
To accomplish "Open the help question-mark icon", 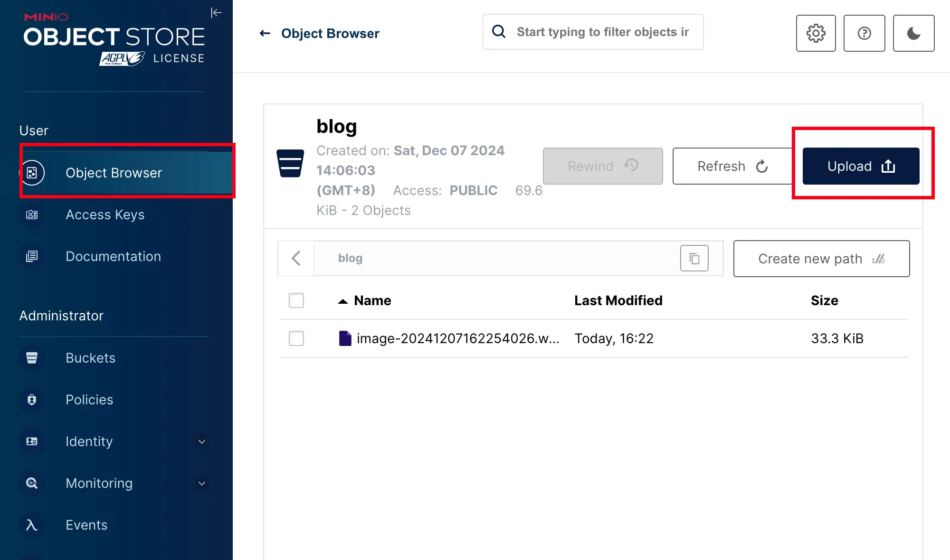I will click(x=864, y=33).
